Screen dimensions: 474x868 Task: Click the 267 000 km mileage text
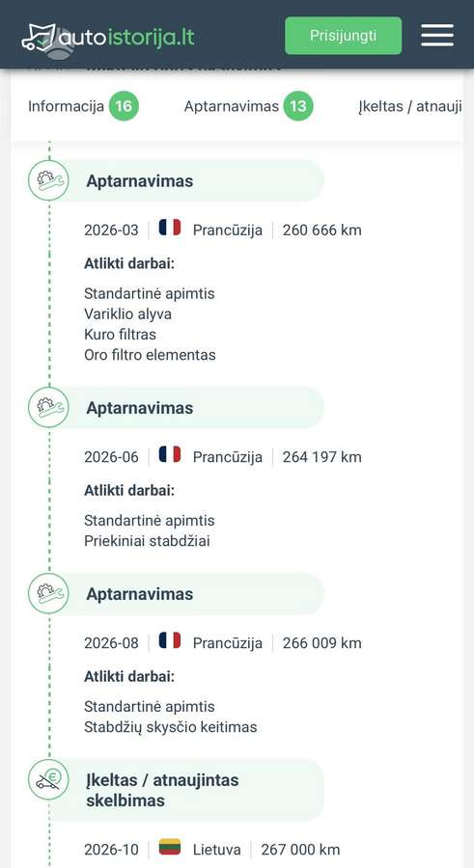point(300,850)
